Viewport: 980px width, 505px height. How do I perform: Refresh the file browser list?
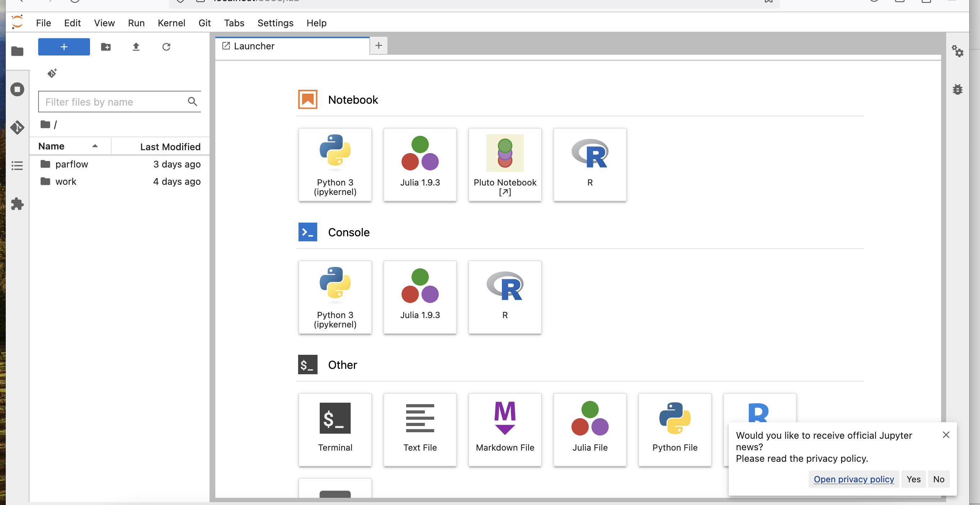[166, 47]
